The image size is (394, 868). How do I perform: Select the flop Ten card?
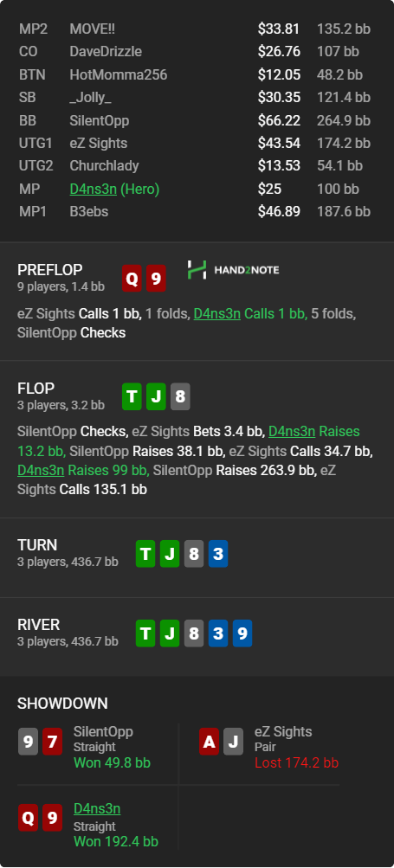pos(132,397)
